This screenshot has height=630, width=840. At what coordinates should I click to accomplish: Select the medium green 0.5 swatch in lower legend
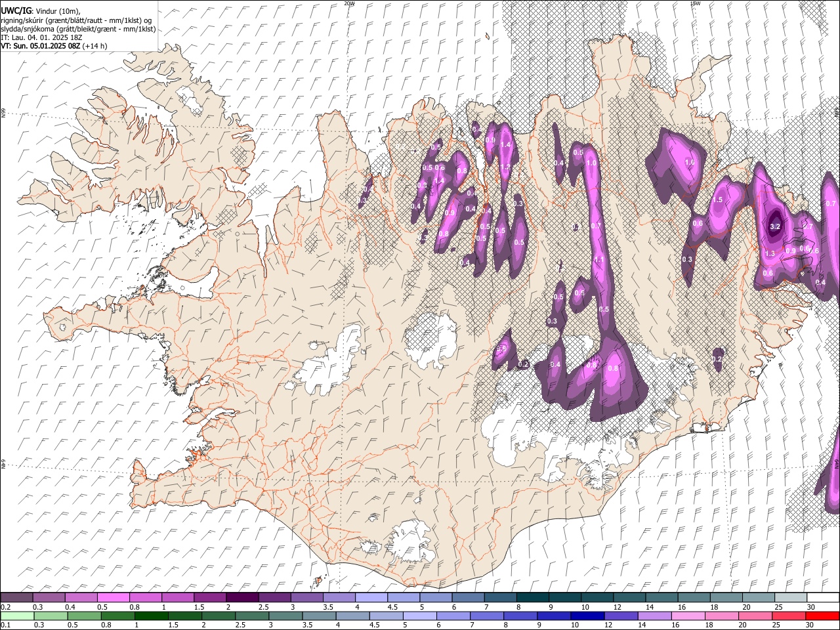(x=85, y=616)
